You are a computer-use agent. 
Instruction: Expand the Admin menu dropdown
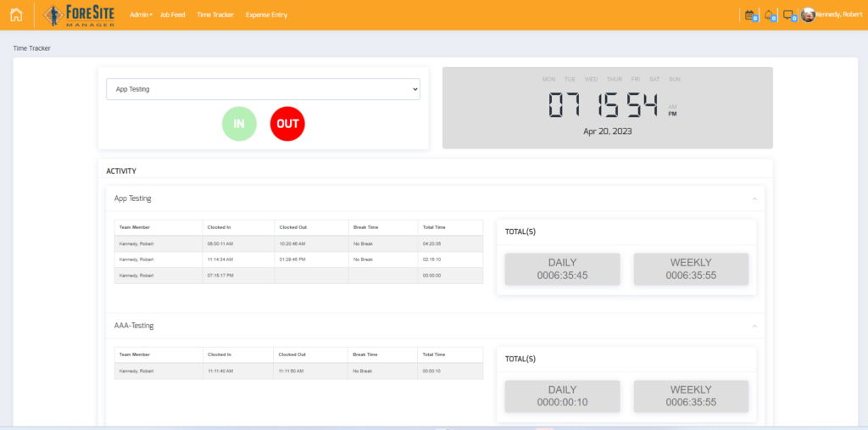click(x=141, y=15)
